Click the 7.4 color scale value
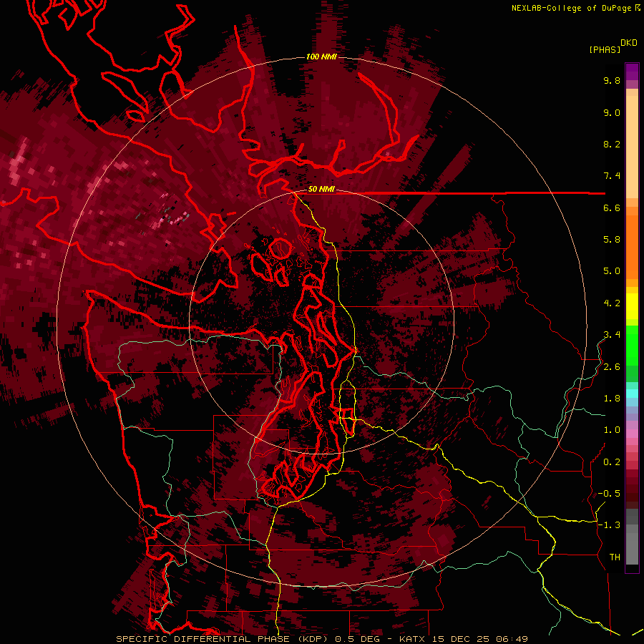This screenshot has height=644, width=644. (612, 176)
